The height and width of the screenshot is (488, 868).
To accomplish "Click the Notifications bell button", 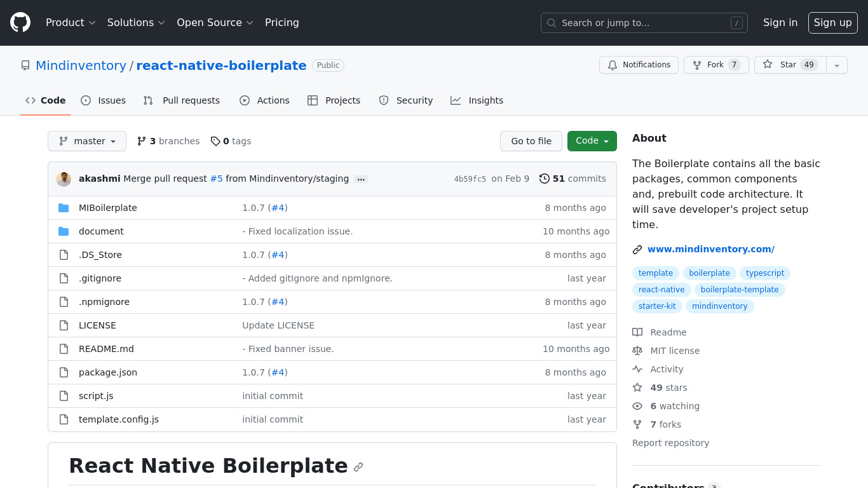I will click(639, 65).
